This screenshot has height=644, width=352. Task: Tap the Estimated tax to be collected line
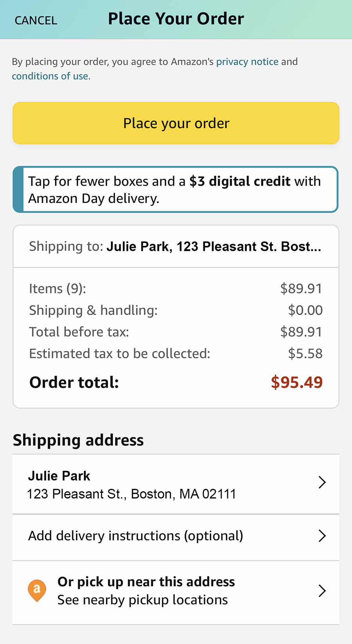(120, 354)
